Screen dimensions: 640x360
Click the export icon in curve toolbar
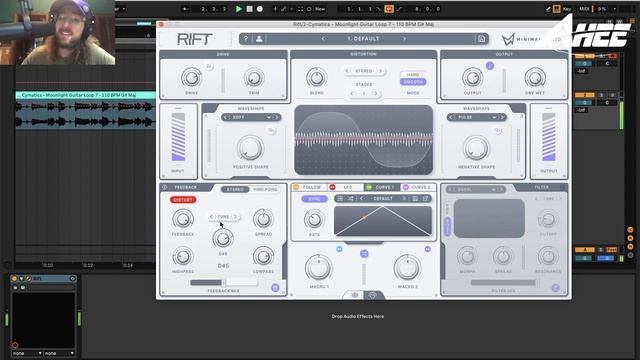coord(425,199)
